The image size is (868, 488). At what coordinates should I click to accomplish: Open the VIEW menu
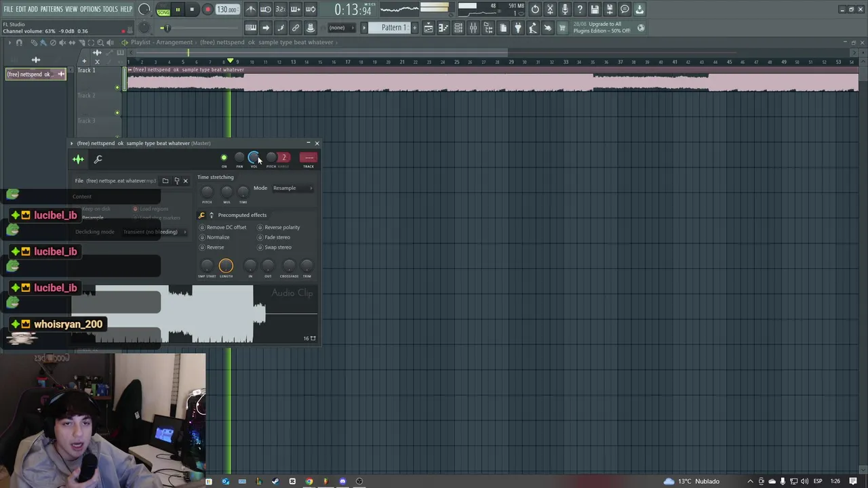click(71, 9)
